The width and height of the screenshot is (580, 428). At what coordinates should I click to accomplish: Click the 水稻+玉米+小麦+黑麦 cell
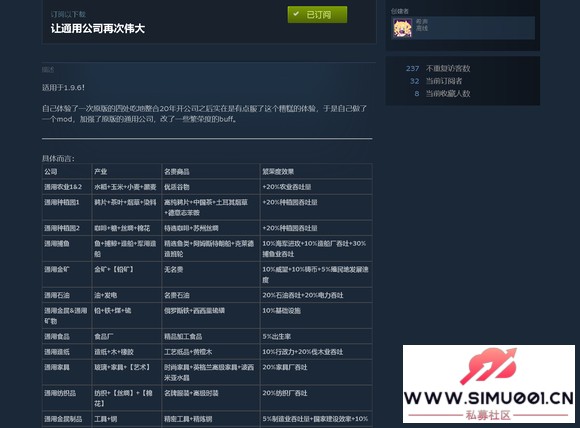click(127, 187)
